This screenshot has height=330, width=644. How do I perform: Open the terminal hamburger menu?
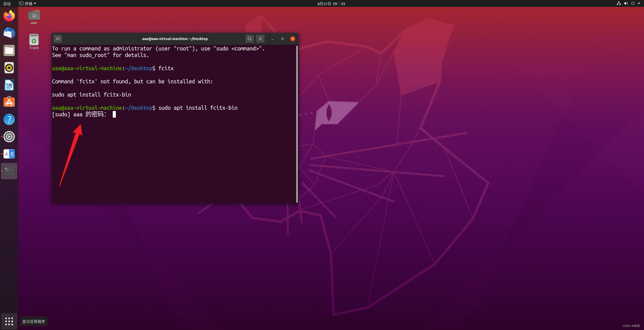(x=260, y=39)
